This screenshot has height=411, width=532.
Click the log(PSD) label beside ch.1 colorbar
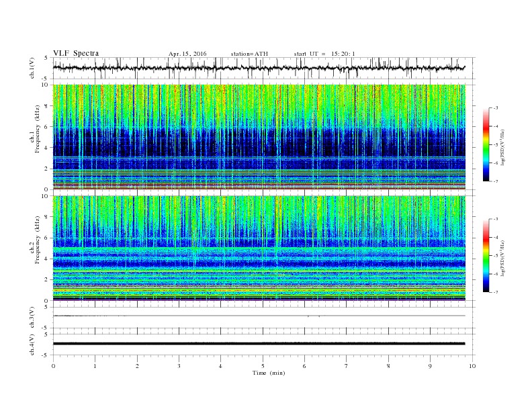pyautogui.click(x=502, y=148)
